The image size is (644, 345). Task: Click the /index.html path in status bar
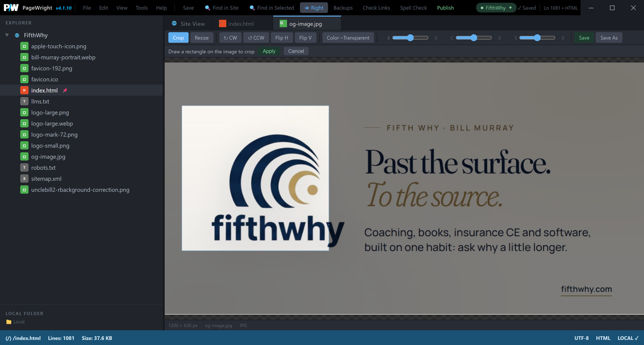tap(23, 338)
